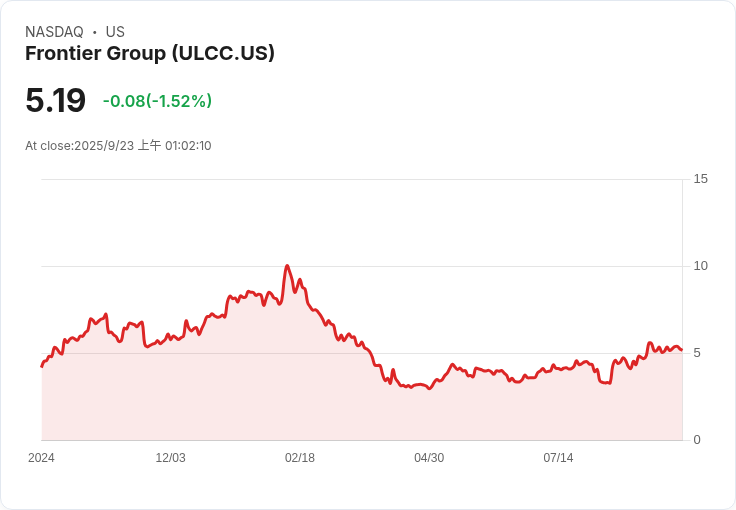Select the 02/18 x-axis date label
The height and width of the screenshot is (510, 736).
(299, 458)
